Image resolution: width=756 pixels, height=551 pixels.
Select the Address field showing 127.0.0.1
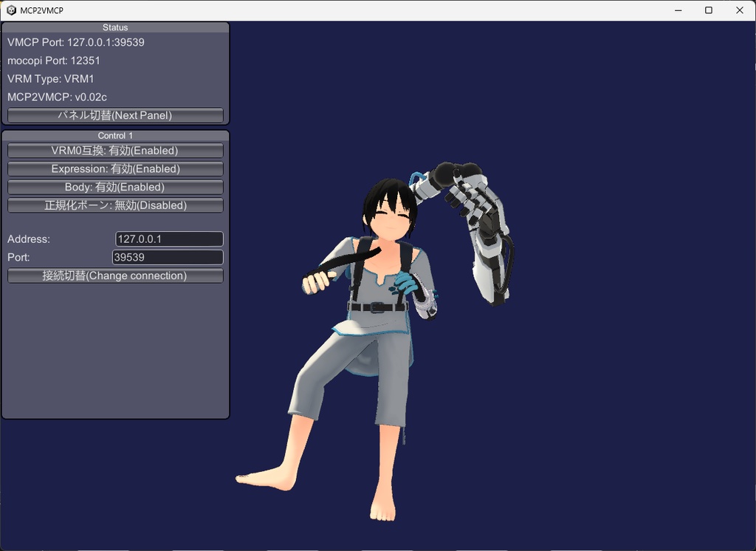pyautogui.click(x=168, y=239)
